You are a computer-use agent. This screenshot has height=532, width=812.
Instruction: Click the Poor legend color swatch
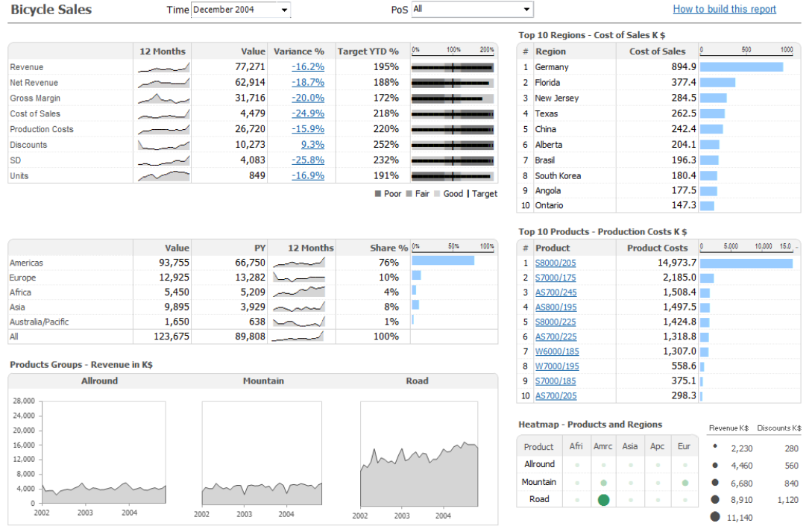click(378, 194)
